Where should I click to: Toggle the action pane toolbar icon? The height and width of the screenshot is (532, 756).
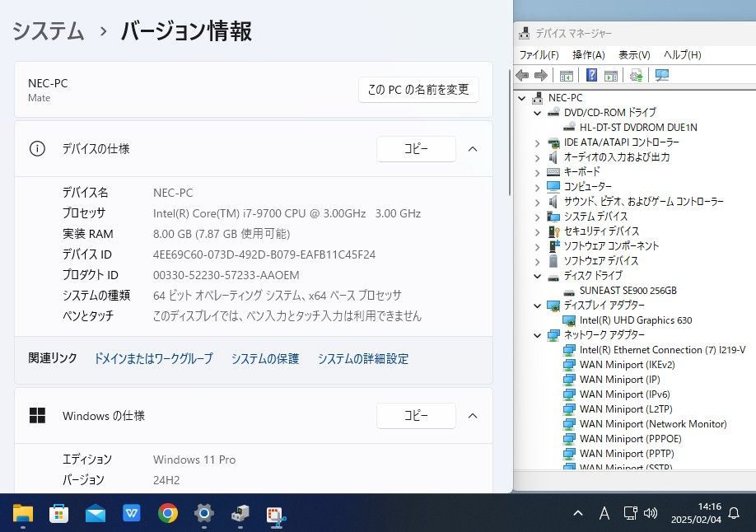point(611,75)
